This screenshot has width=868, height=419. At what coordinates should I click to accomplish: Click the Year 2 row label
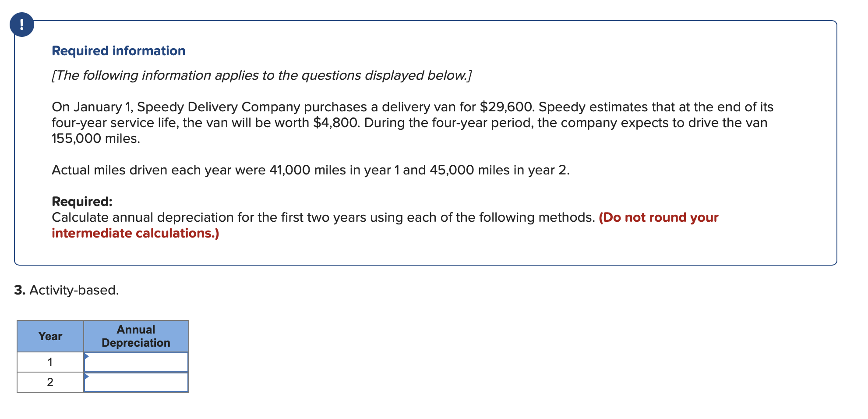50,382
